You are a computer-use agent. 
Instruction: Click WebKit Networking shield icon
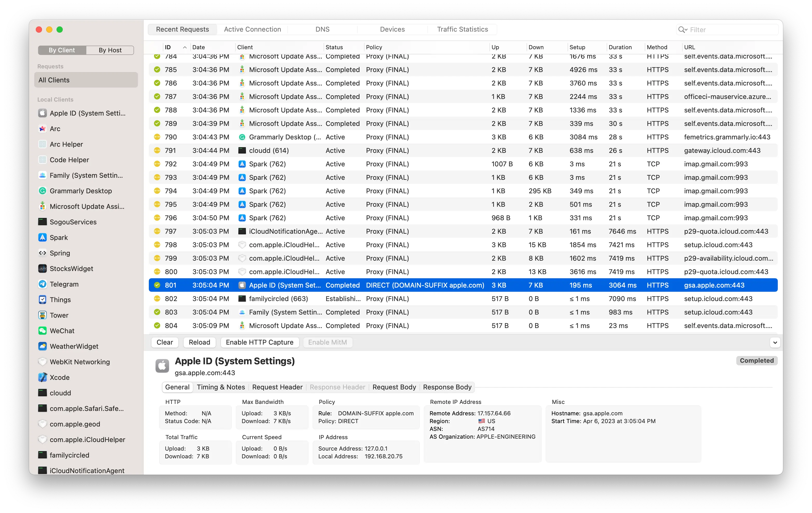(x=43, y=362)
